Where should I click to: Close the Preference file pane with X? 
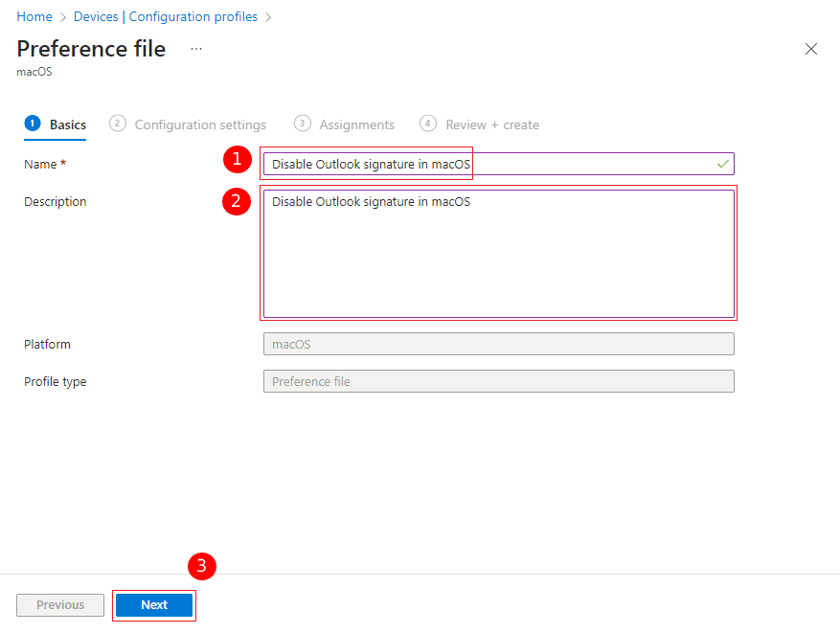810,49
